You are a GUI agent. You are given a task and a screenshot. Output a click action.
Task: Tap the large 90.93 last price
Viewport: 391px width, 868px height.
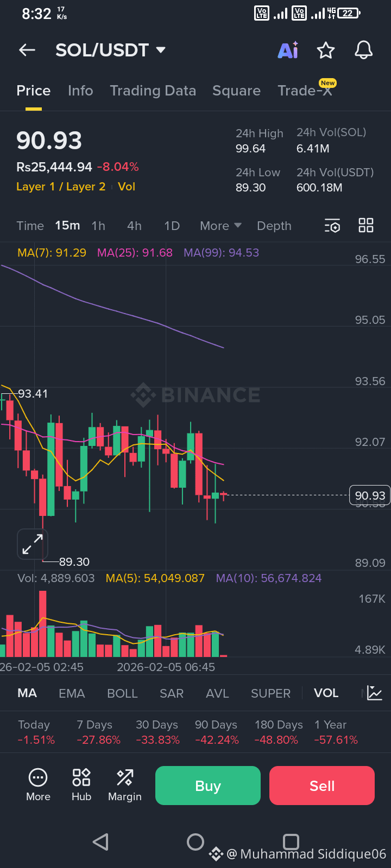(49, 141)
